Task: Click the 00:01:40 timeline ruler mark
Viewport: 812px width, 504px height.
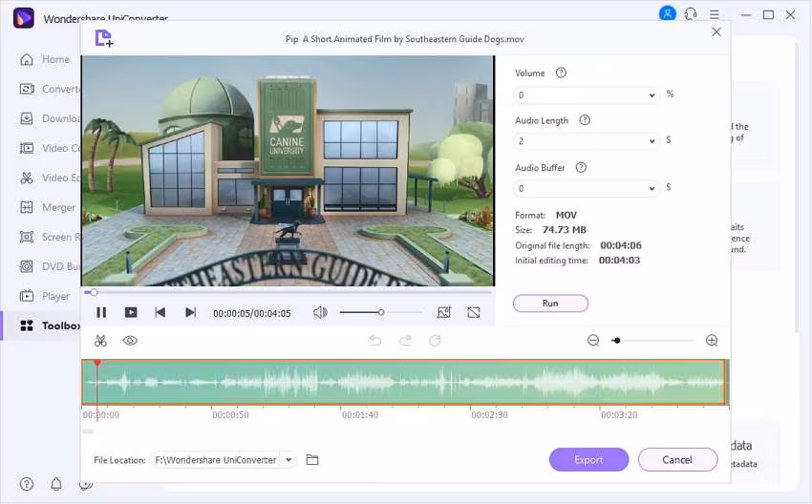Action: (x=360, y=415)
